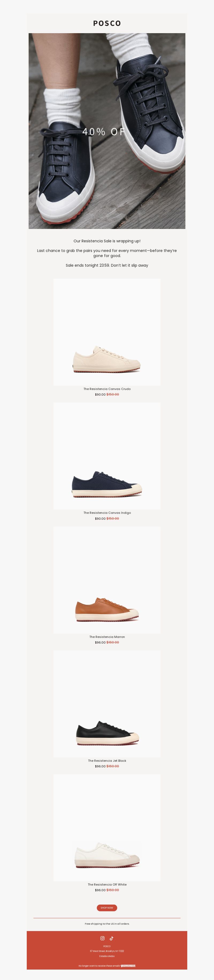
Task: Open the TikTok icon in footer
Action: [x=112, y=938]
